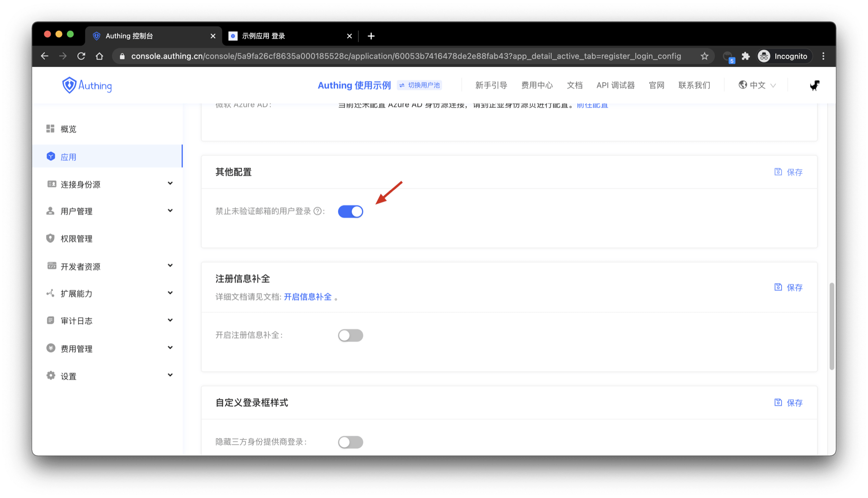Click the bird avatar in the header
The height and width of the screenshot is (498, 868).
(815, 85)
